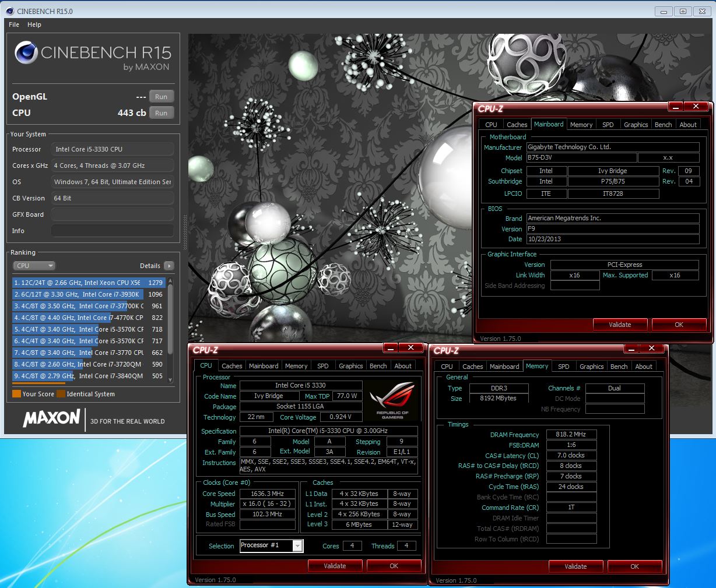716x588 pixels.
Task: Select ranking entry i7-4770K with score 822
Action: (89, 318)
